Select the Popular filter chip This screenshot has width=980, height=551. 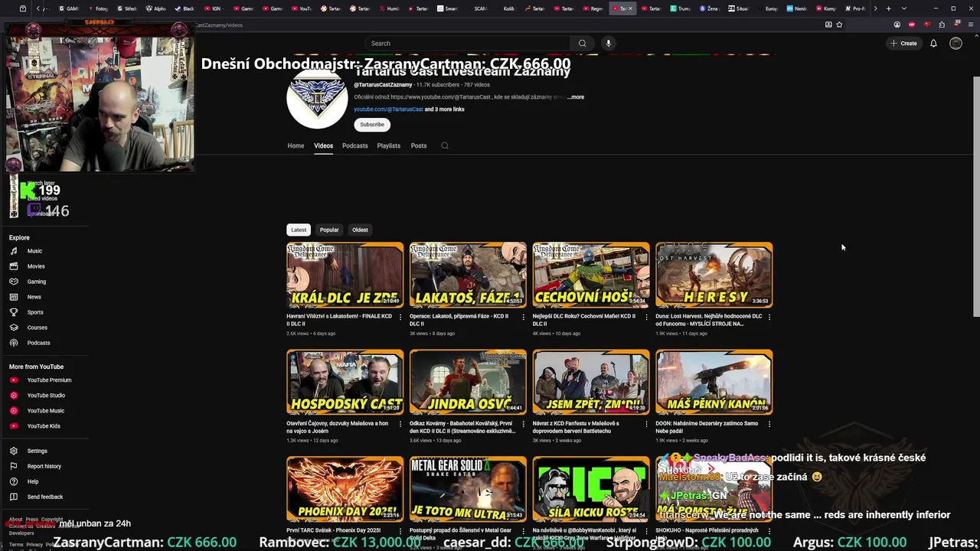[329, 230]
